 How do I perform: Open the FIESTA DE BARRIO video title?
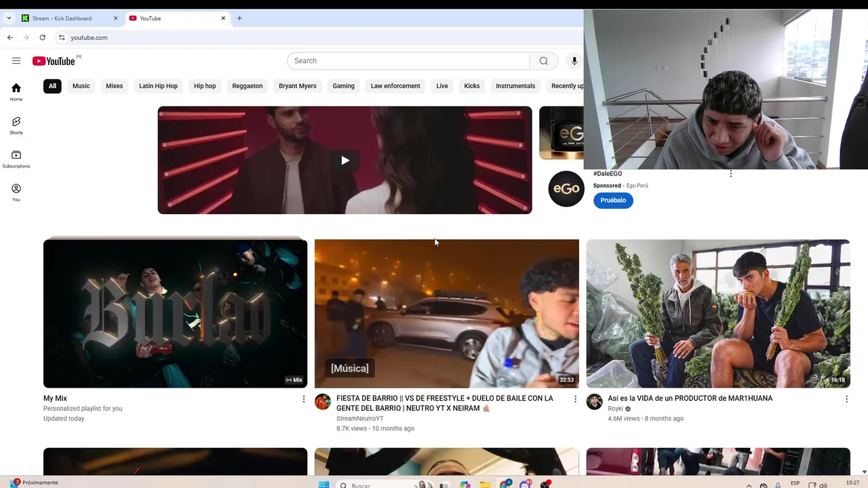(x=445, y=403)
